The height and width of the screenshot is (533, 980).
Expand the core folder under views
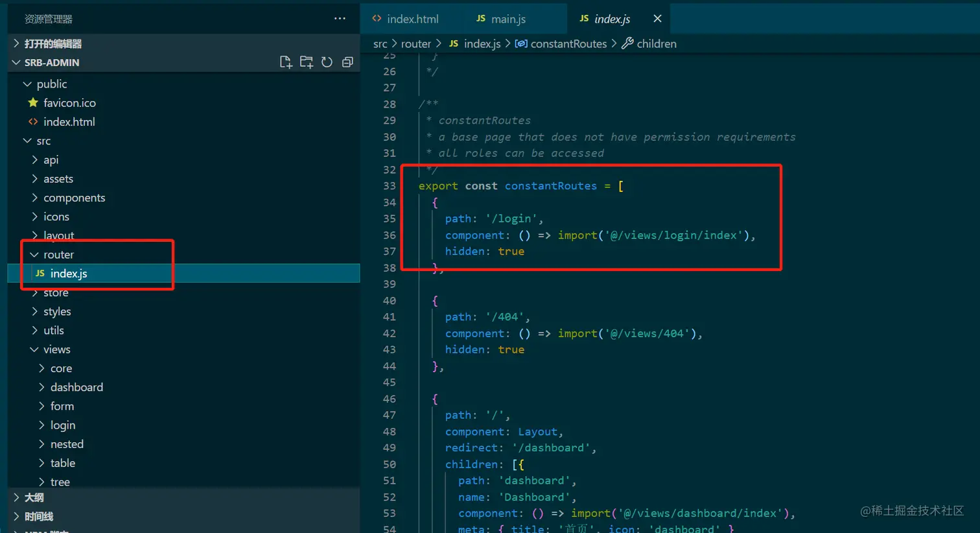tap(183, 368)
